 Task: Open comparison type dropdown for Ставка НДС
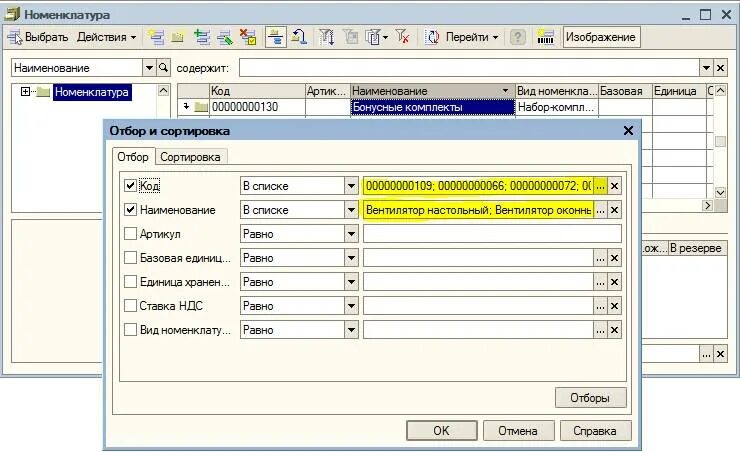tap(351, 306)
